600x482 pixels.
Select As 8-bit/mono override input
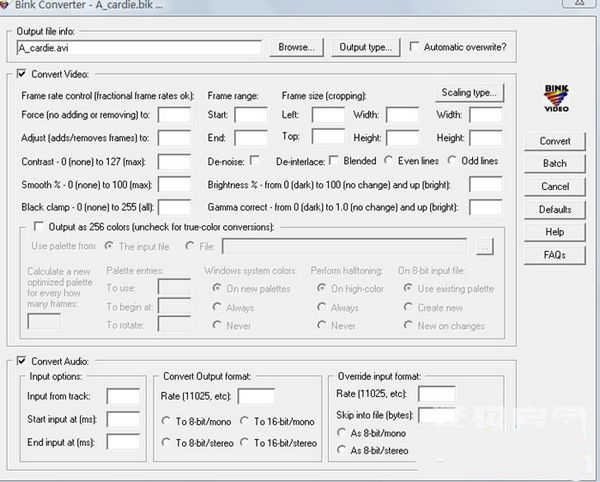(341, 432)
